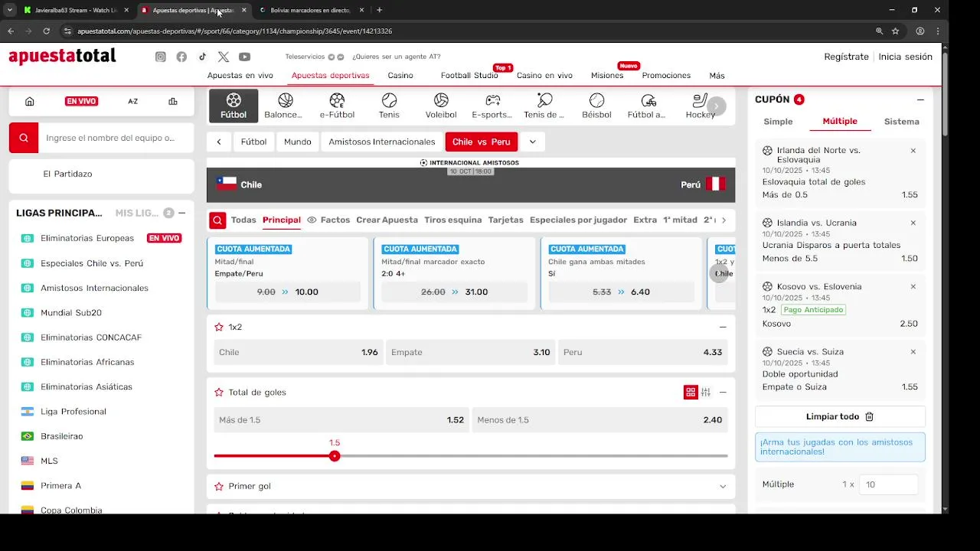Select the Fútbol sport icon
Image resolution: width=980 pixels, height=551 pixels.
[234, 106]
